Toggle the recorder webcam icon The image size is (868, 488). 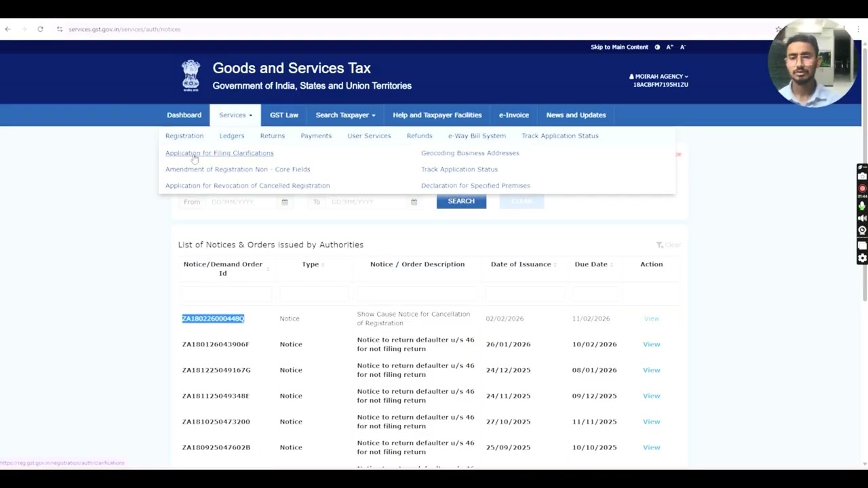coord(862,230)
